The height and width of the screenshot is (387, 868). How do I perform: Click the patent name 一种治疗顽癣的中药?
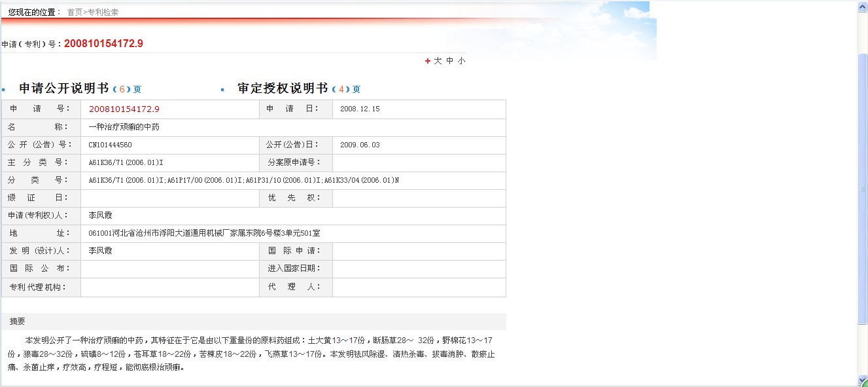[x=124, y=127]
